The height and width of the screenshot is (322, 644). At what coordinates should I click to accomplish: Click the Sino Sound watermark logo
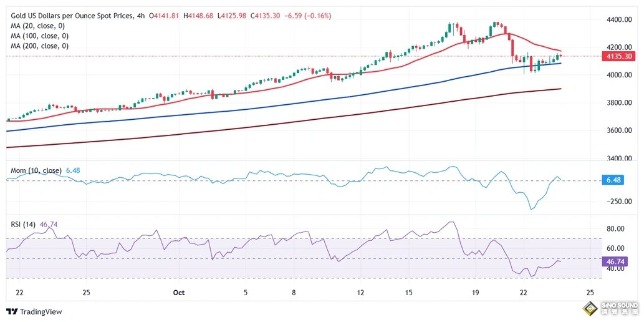click(610, 308)
